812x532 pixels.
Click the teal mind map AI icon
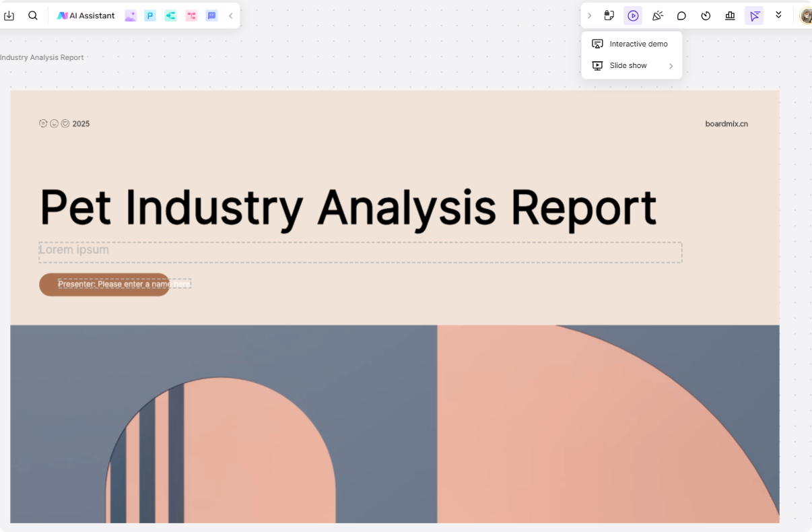coord(170,15)
